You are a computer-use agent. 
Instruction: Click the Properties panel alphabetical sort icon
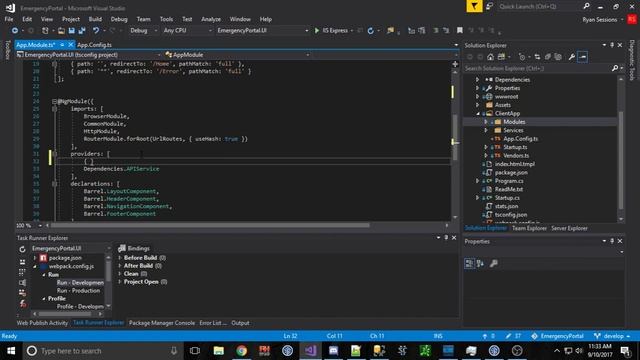coord(480,264)
